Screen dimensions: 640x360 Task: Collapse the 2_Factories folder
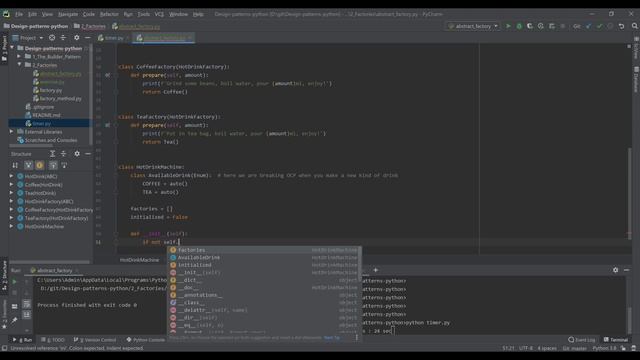[19, 65]
